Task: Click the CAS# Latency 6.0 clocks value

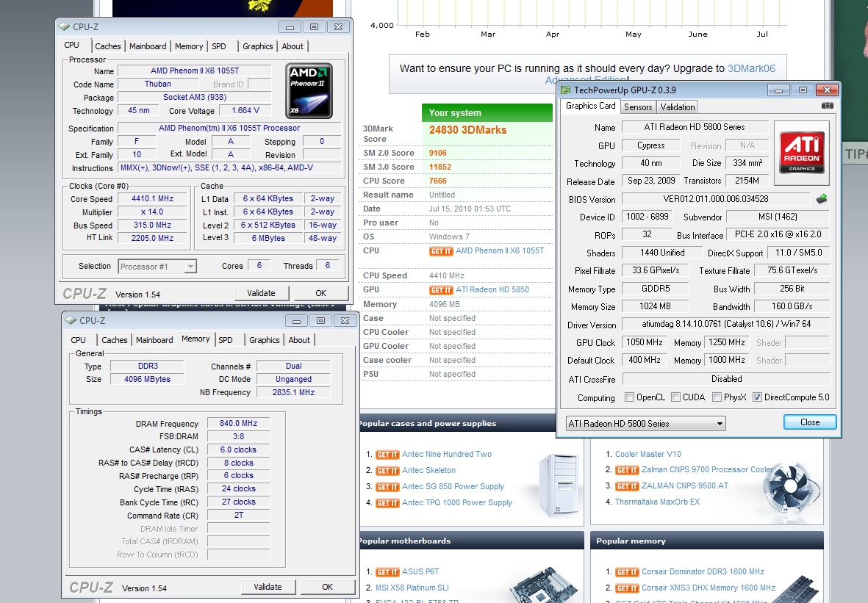Action: tap(239, 449)
